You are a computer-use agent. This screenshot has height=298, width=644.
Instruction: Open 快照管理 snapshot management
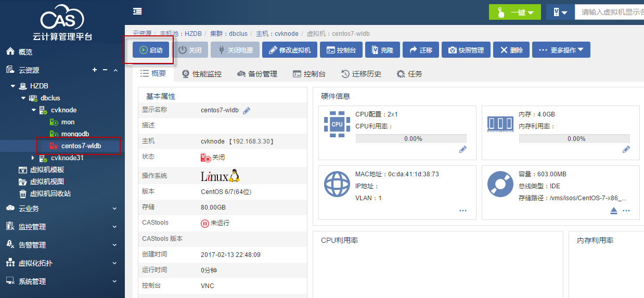pos(466,50)
